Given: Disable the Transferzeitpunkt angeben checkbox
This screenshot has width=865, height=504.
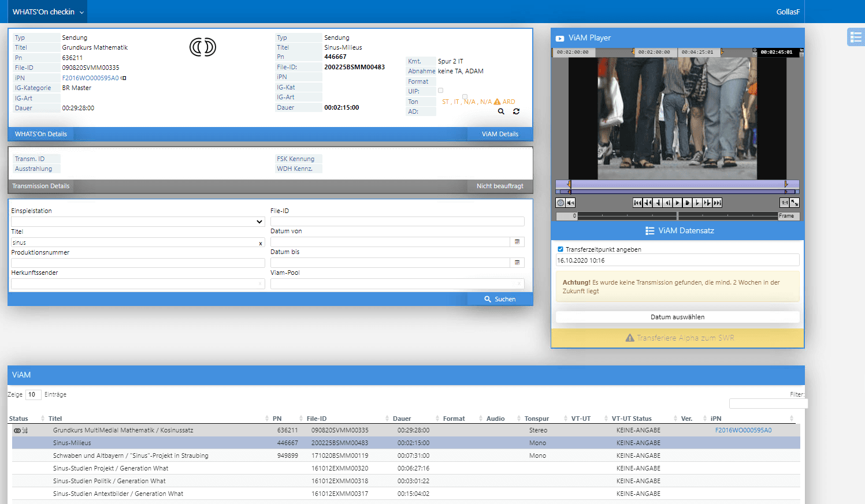Looking at the screenshot, I should pyautogui.click(x=560, y=249).
